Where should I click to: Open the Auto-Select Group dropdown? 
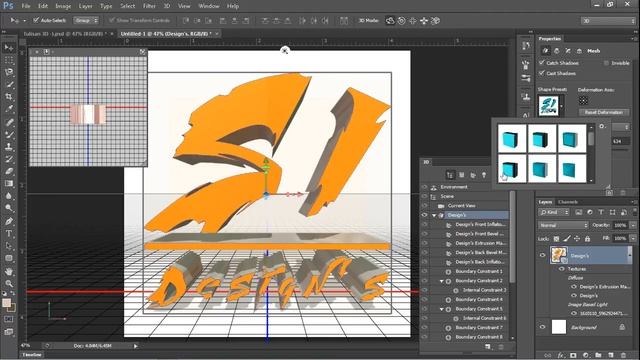click(x=86, y=20)
